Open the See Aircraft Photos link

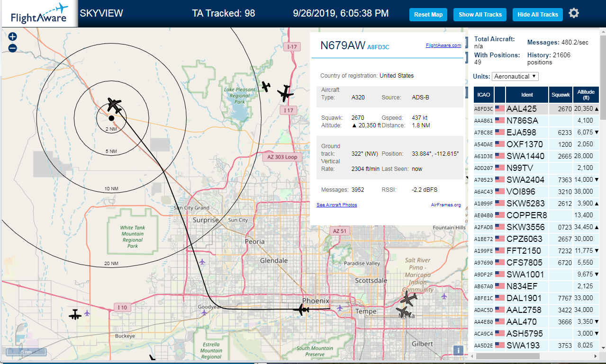(337, 205)
